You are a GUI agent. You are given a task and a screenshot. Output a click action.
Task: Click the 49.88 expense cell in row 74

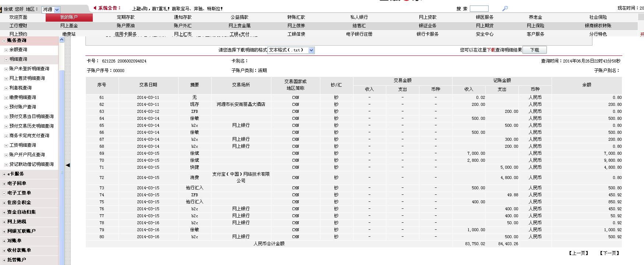click(513, 195)
